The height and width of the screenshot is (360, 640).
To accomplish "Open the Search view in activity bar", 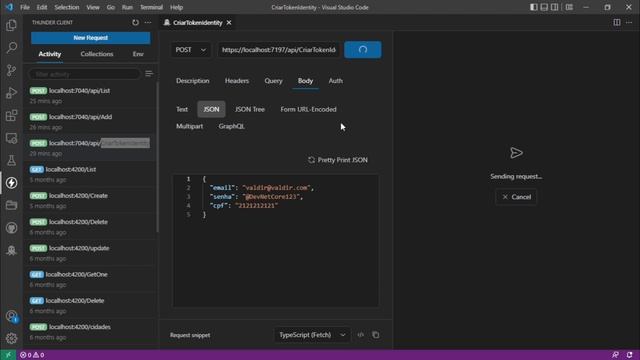I will pos(11,48).
